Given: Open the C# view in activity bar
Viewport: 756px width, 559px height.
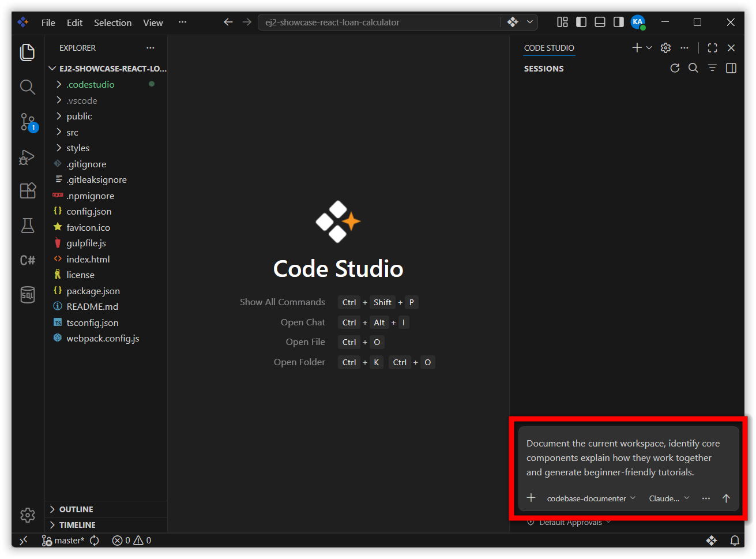Looking at the screenshot, I should pos(28,260).
